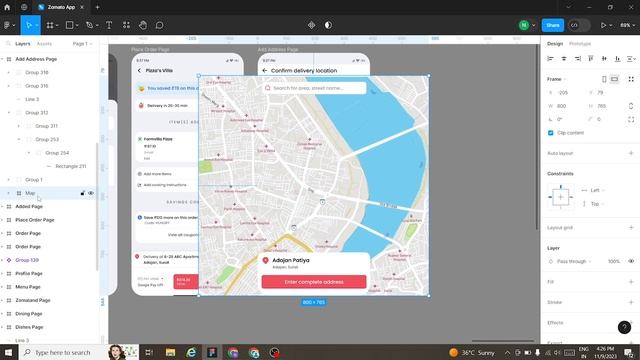Expand Group 1 layer
640x360 pixels.
pyautogui.click(x=9, y=180)
